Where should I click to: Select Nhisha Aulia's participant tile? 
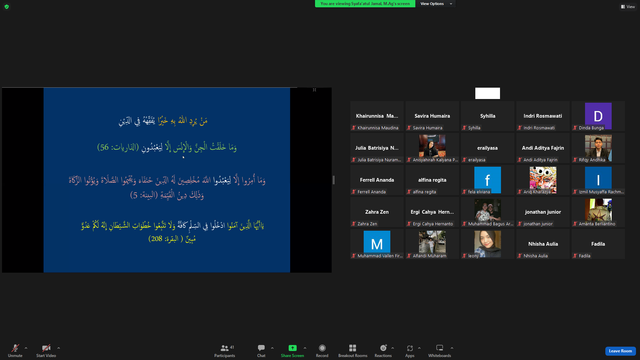pyautogui.click(x=543, y=244)
